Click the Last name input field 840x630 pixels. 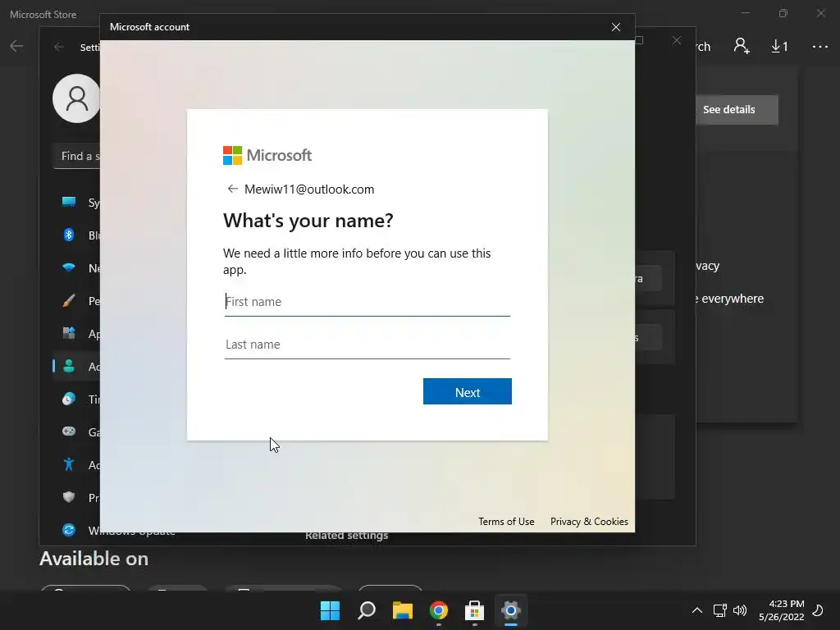[367, 345]
